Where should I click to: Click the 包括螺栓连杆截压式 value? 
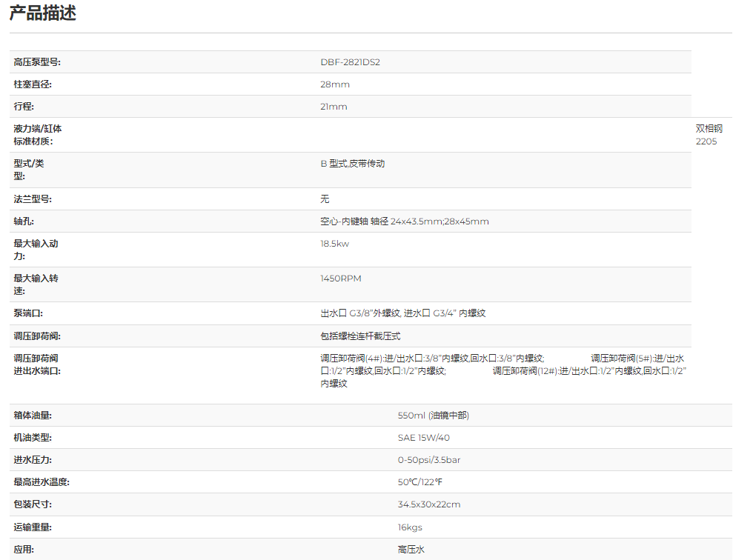coord(360,336)
